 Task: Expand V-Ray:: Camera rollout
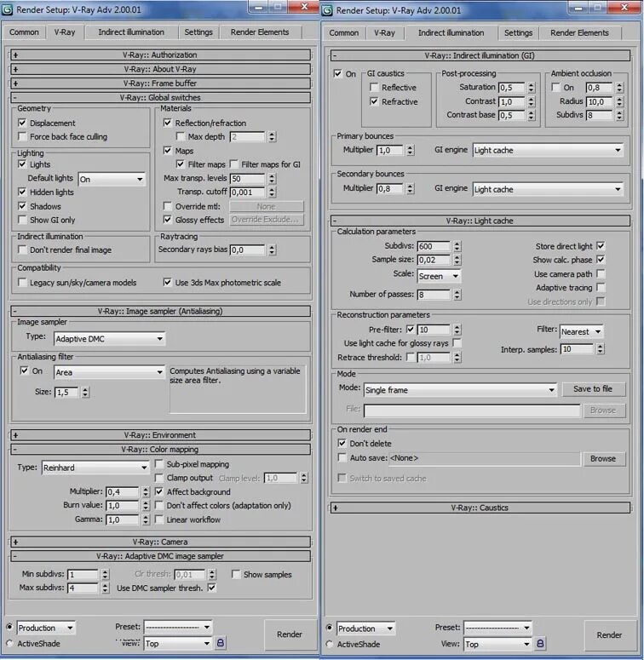160,542
